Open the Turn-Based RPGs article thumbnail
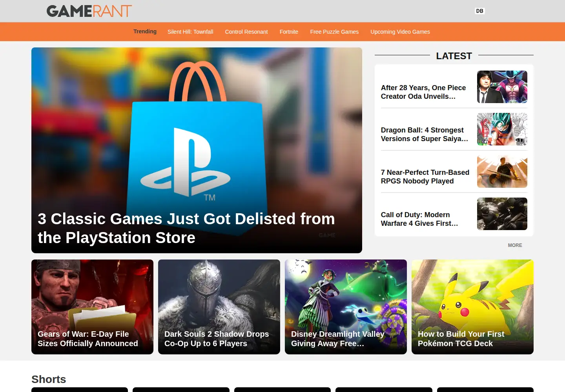Screen dimensions: 565x392 (x=502, y=172)
